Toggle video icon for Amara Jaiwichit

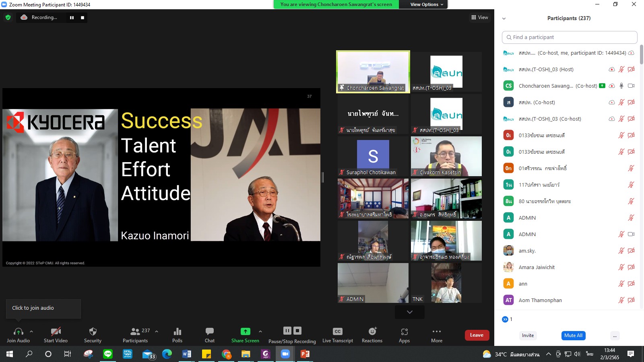[631, 267]
